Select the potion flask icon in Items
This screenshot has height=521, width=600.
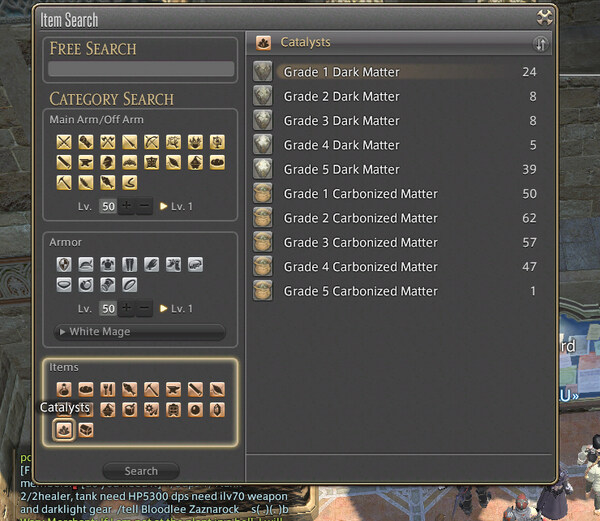[64, 389]
